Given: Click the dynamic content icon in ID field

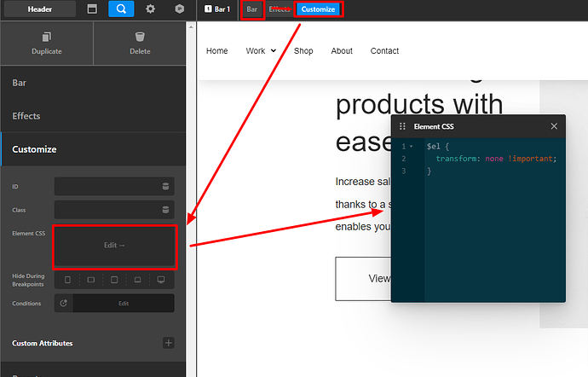Looking at the screenshot, I should click(165, 187).
